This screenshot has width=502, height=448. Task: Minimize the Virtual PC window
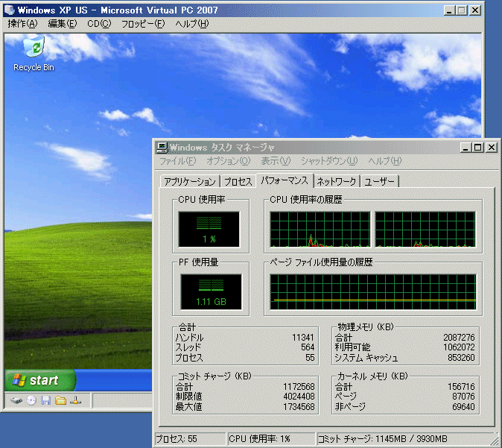[449, 10]
